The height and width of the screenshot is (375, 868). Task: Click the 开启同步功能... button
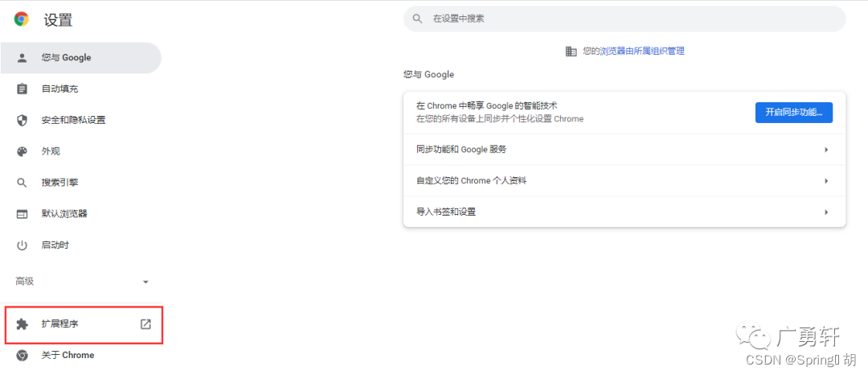click(794, 113)
